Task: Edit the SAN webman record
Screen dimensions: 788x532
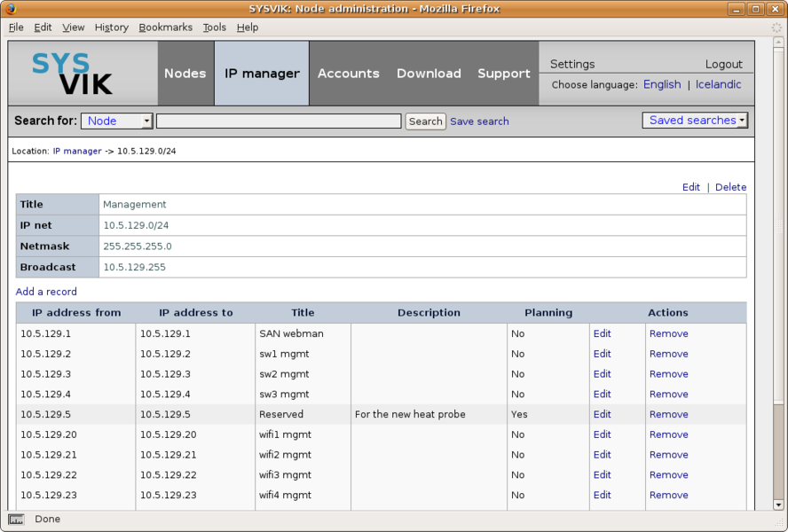Action: [x=602, y=333]
